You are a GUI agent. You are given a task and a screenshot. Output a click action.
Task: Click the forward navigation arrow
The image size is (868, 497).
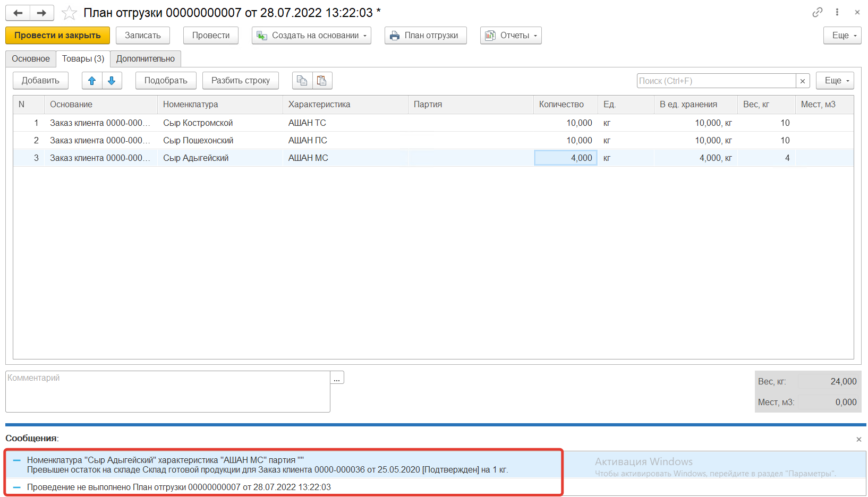coord(41,13)
